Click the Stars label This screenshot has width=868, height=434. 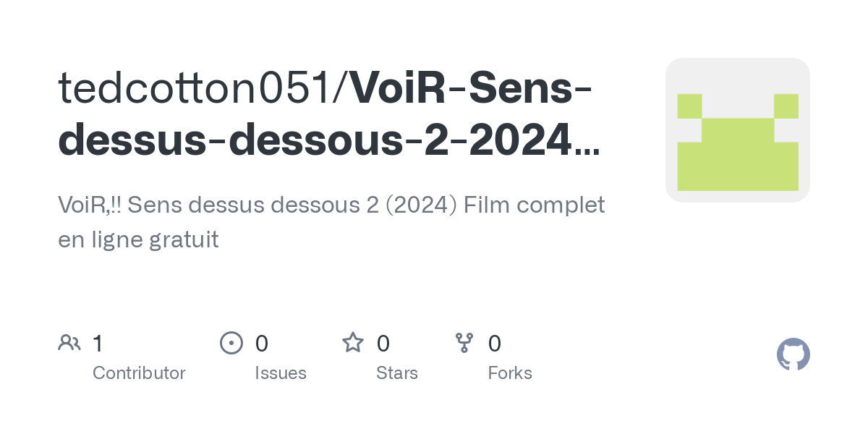[x=397, y=373]
